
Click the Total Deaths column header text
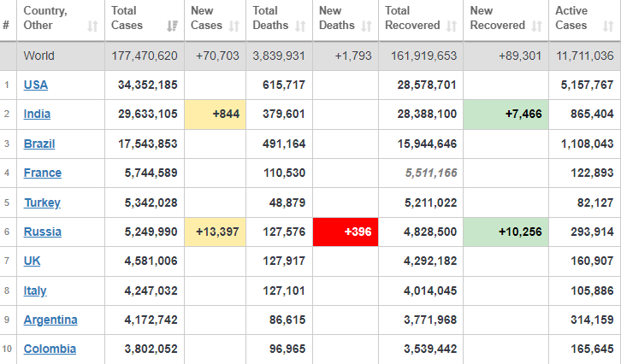(270, 18)
